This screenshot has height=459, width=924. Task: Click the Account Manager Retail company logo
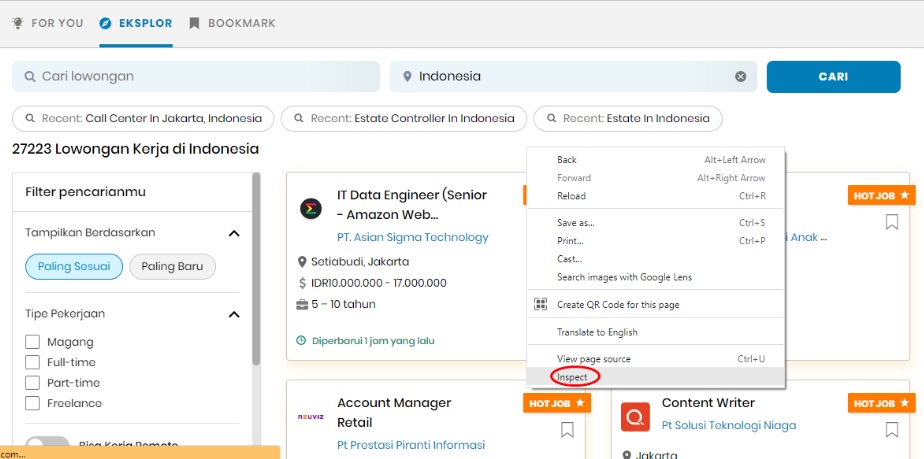pyautogui.click(x=311, y=416)
